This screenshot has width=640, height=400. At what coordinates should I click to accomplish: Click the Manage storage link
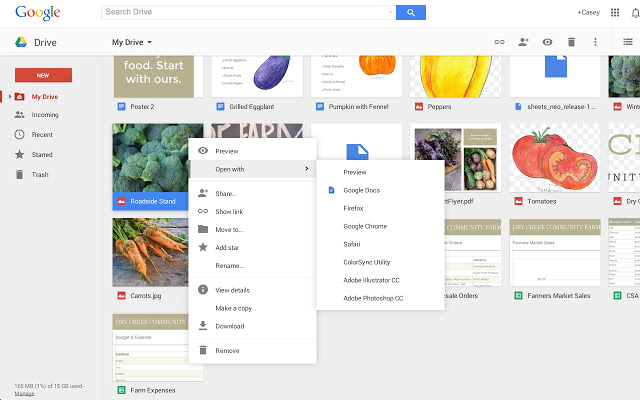pyautogui.click(x=24, y=394)
